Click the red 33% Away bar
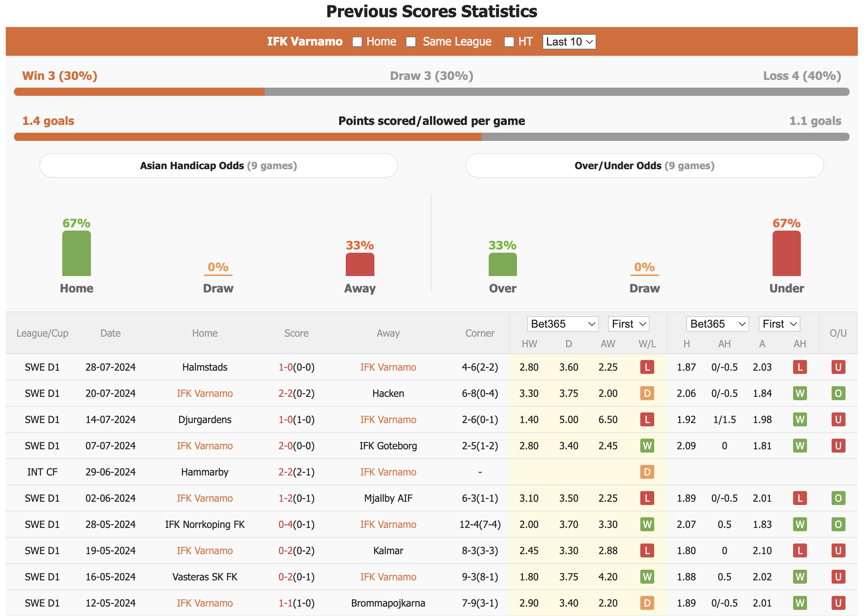This screenshot has width=866, height=616. pos(360,265)
